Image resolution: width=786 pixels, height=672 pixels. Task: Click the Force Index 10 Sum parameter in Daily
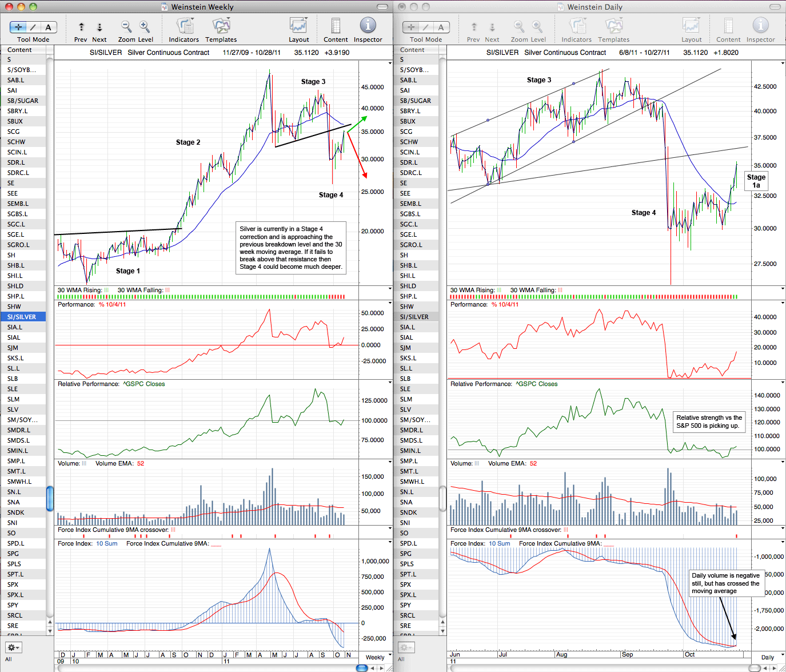500,543
